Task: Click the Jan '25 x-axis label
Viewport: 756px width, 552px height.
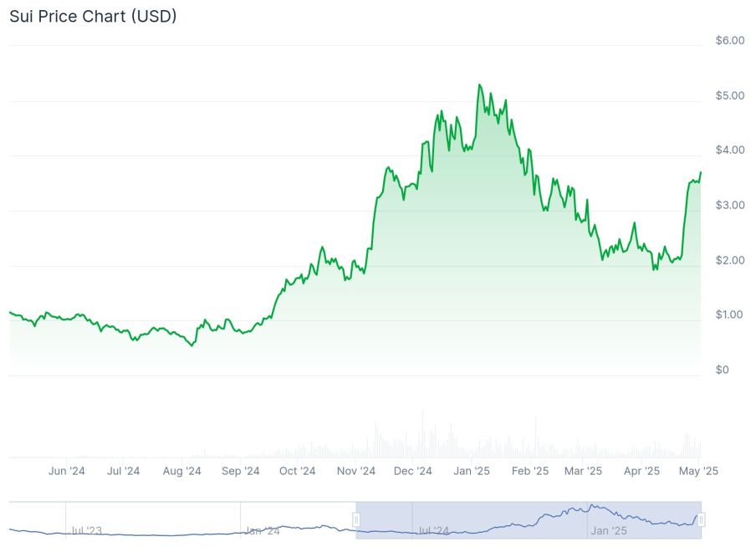Action: [x=472, y=471]
